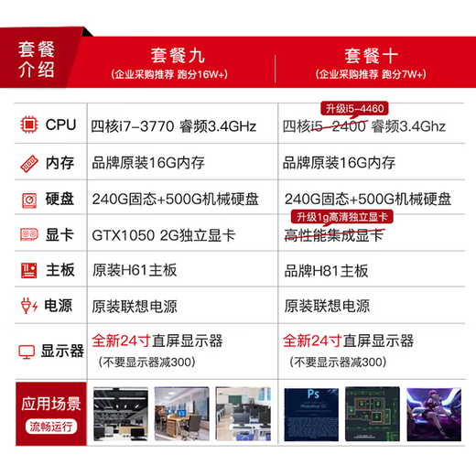Open the CAD floor plan thumbnail

(373, 415)
